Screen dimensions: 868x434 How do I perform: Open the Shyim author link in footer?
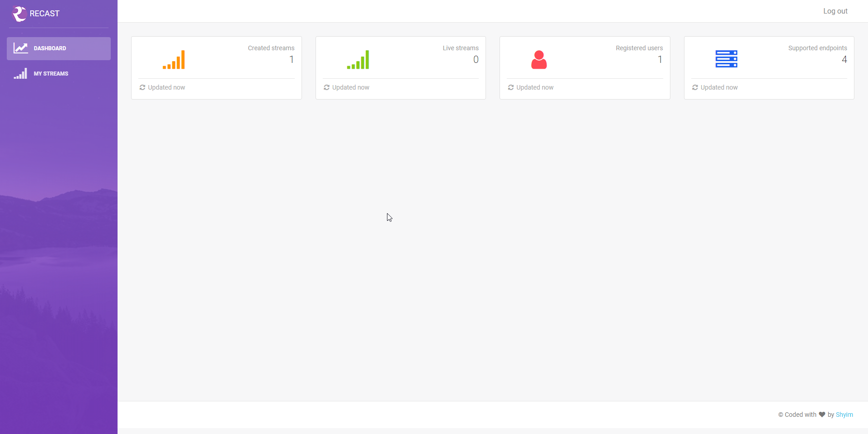[x=844, y=415]
